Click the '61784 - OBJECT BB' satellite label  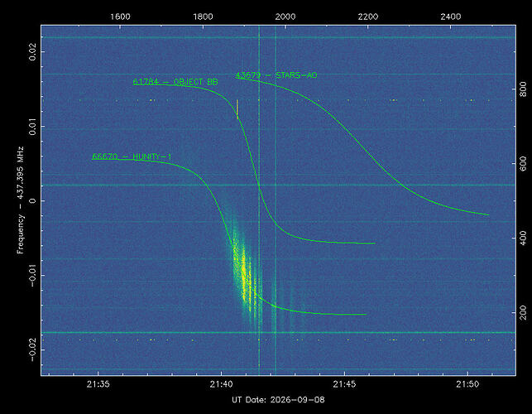pos(175,82)
